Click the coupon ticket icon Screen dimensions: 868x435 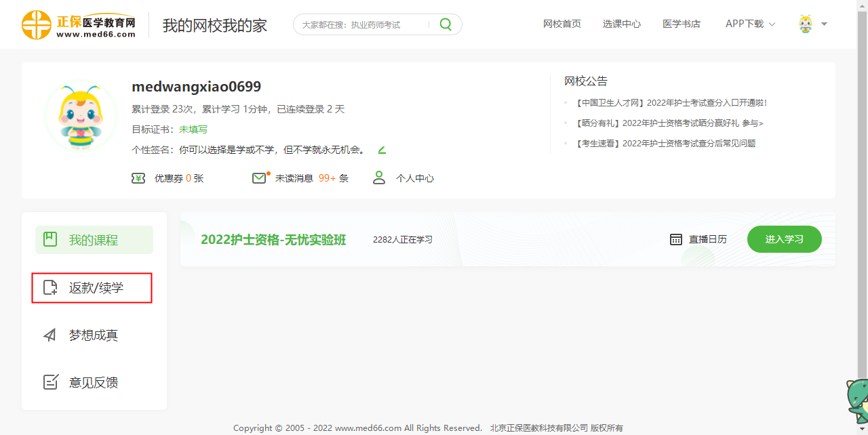[138, 178]
